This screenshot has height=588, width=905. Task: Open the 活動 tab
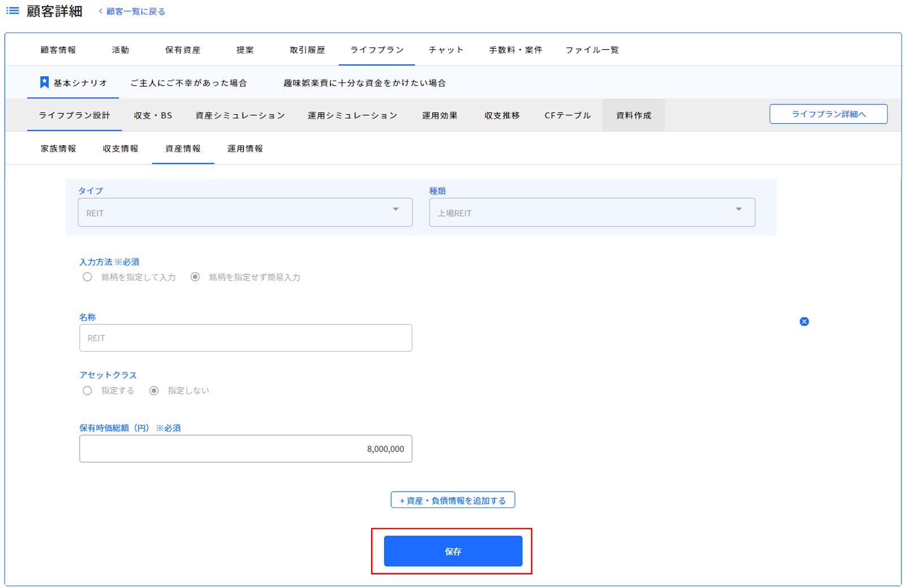point(120,50)
